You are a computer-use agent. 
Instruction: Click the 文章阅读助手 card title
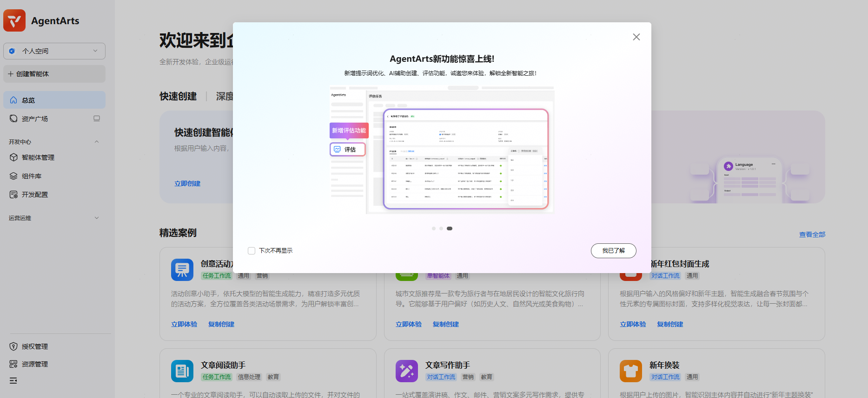pyautogui.click(x=223, y=365)
